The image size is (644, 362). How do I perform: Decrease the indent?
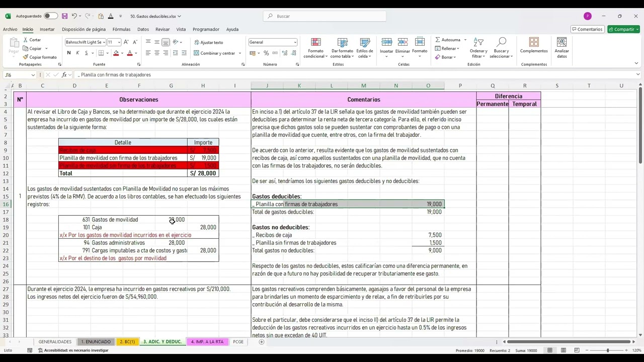coord(175,53)
